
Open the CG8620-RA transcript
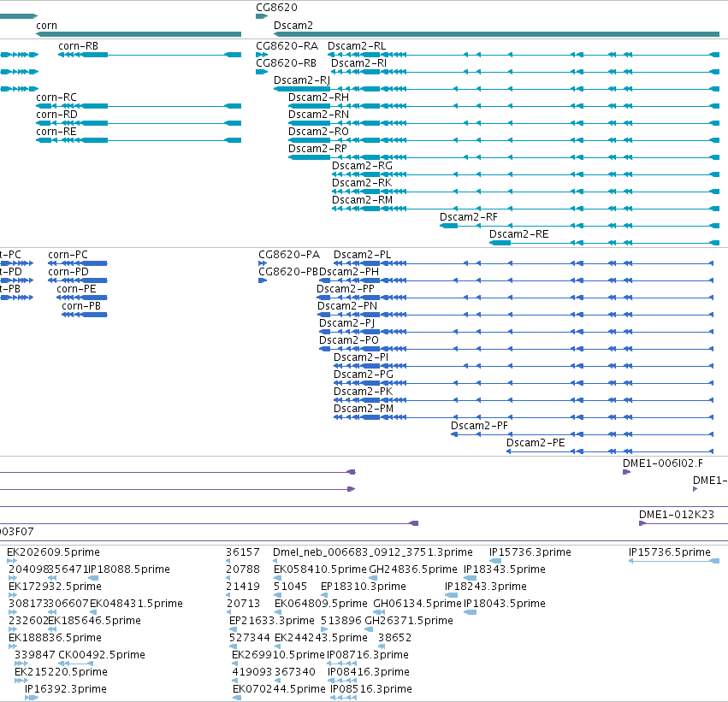(287, 46)
